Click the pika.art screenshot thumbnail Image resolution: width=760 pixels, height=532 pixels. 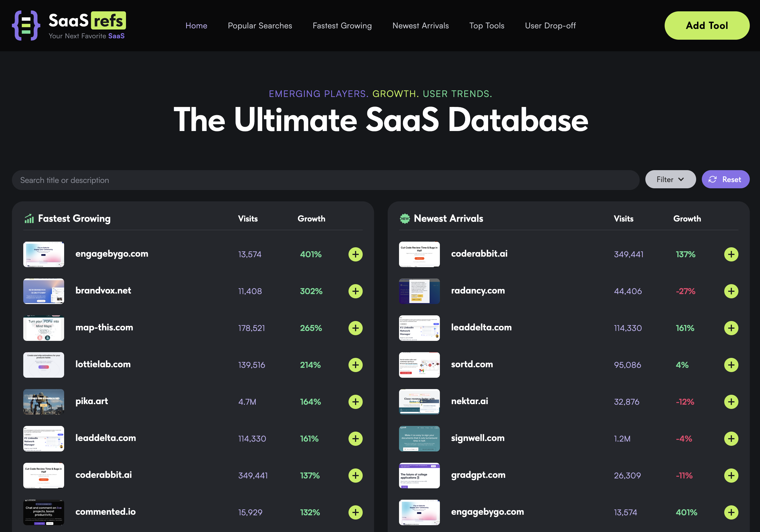coord(44,402)
